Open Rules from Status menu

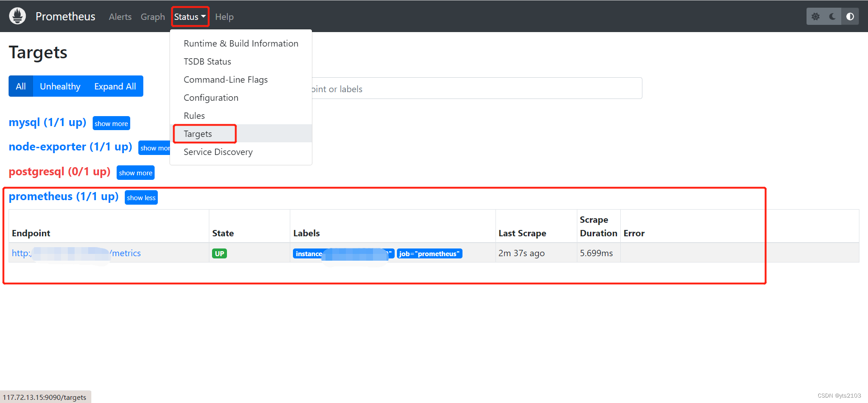click(241, 116)
